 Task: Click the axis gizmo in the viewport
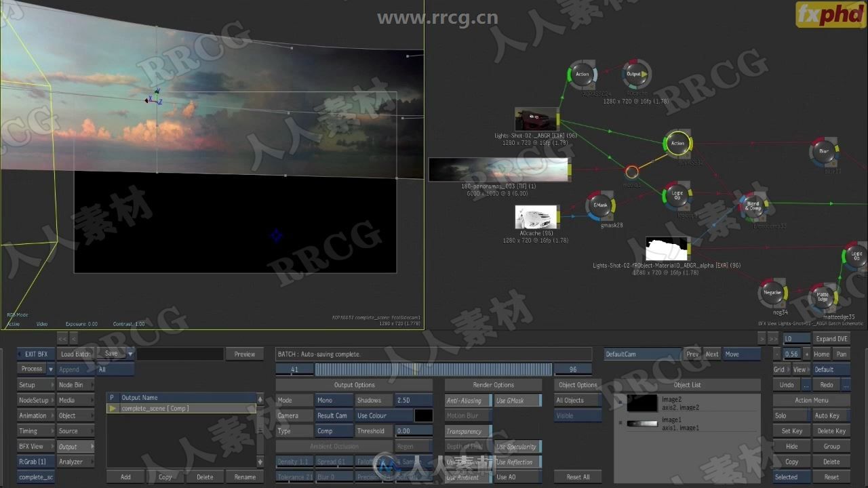point(154,98)
